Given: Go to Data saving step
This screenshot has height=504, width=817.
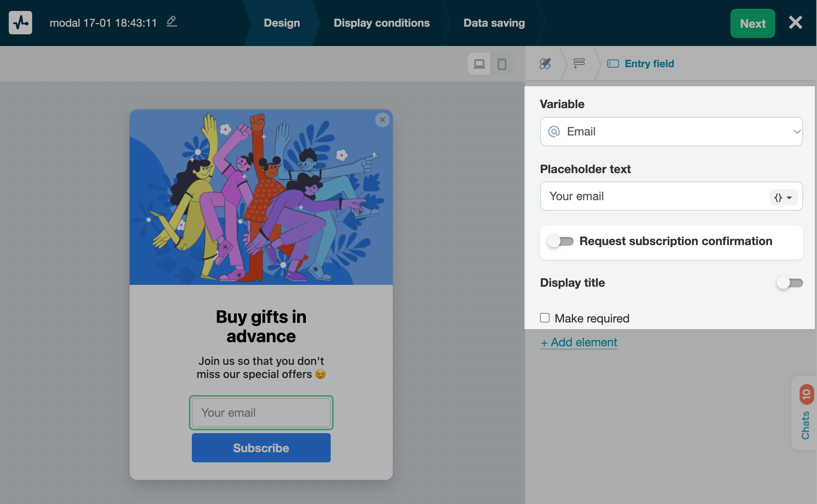Looking at the screenshot, I should 494,23.
